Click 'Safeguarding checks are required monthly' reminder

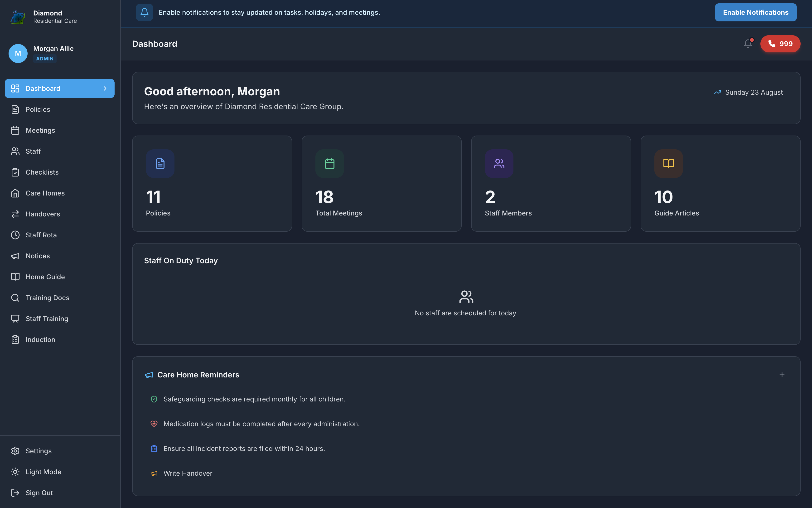pos(254,399)
